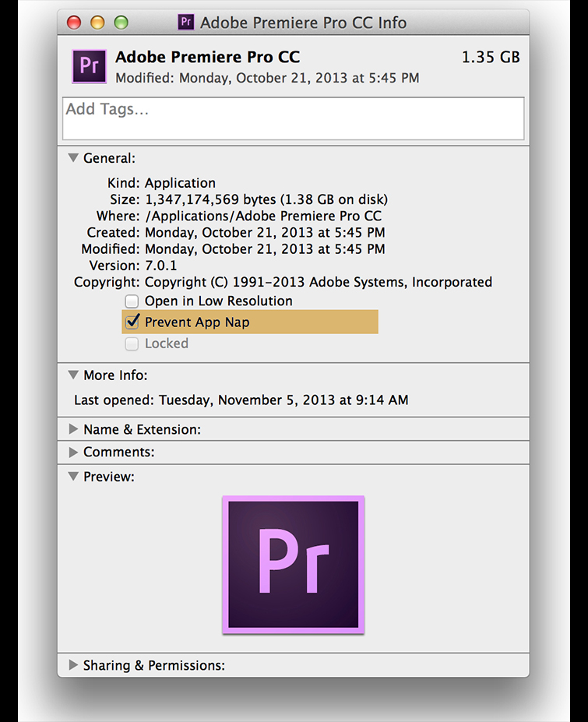Collapse the General section triangle
588x722 pixels.
coord(73,158)
